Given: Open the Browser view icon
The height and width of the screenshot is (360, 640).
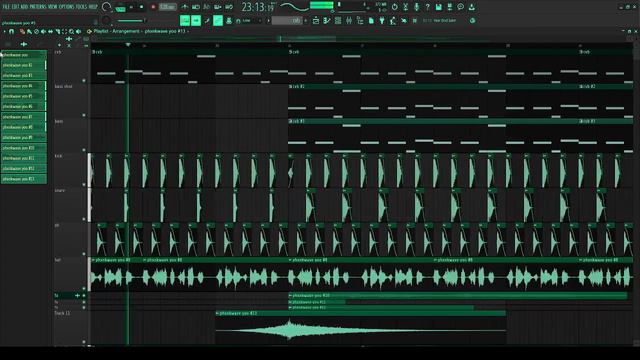Looking at the screenshot, I should (x=360, y=20).
